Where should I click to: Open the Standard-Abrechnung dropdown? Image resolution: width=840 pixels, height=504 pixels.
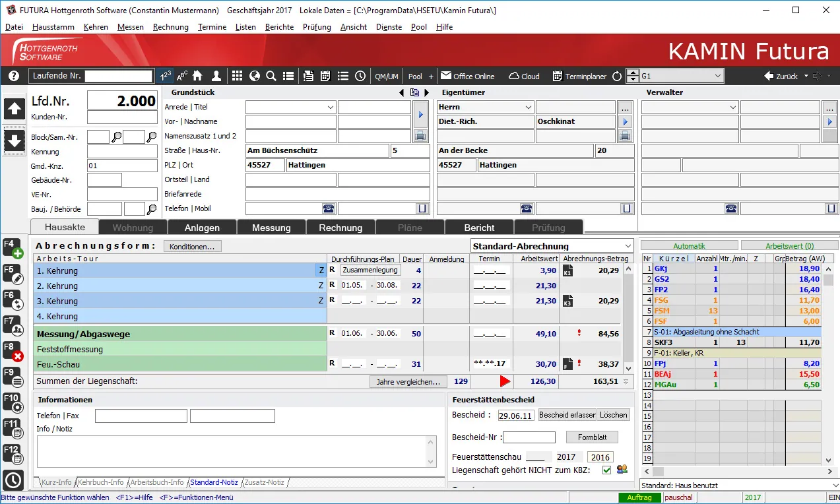point(627,246)
